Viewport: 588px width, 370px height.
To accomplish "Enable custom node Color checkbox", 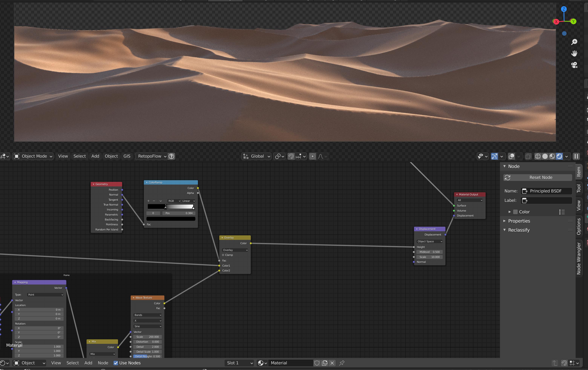I will [x=515, y=212].
